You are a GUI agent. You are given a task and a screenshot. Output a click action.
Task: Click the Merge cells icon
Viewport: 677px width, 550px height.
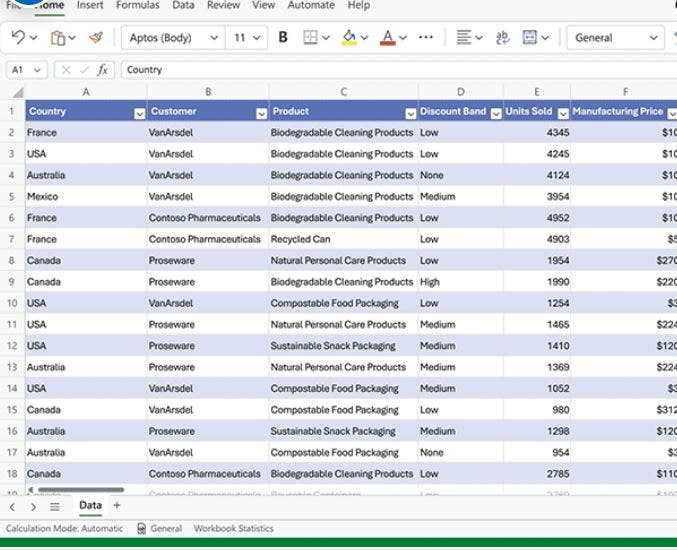coord(530,38)
